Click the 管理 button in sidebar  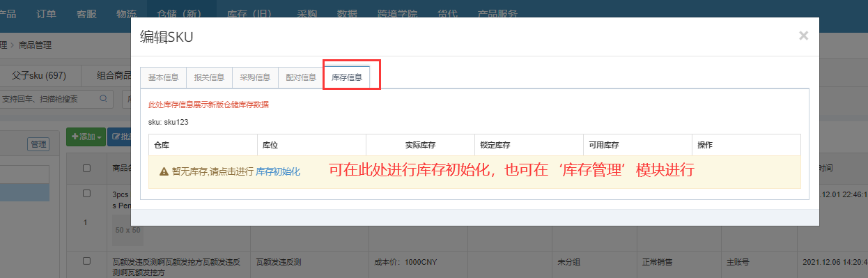click(x=38, y=145)
